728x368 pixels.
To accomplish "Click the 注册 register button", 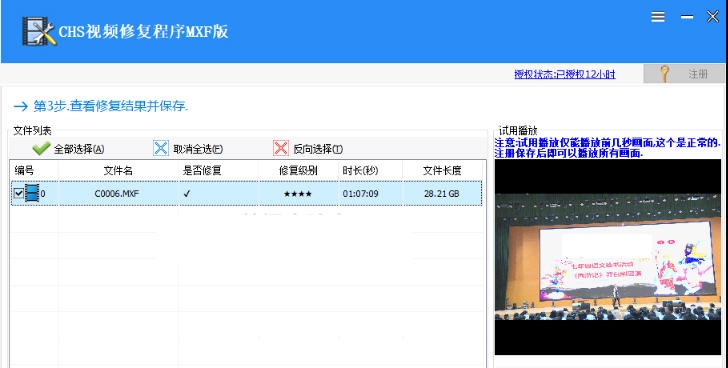I will 683,74.
